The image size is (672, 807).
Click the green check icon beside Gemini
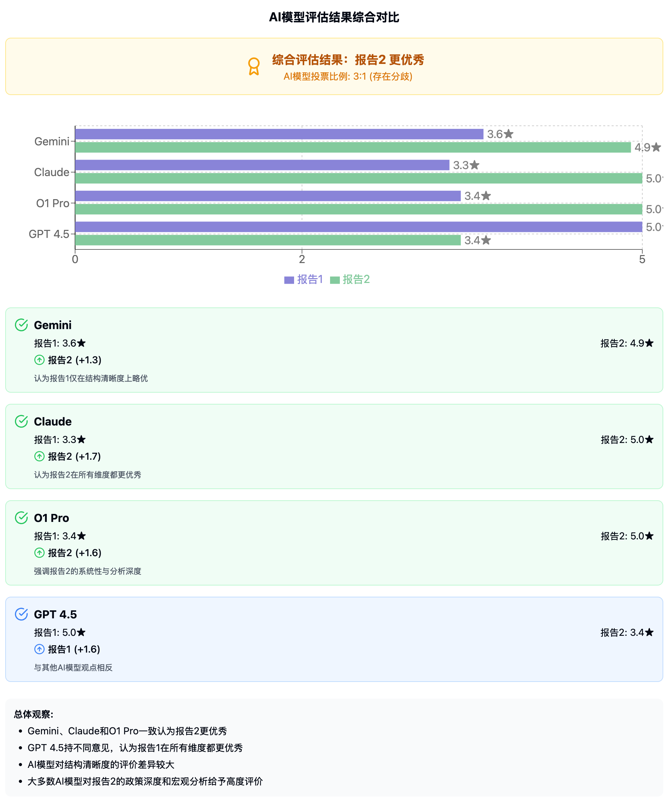click(22, 325)
